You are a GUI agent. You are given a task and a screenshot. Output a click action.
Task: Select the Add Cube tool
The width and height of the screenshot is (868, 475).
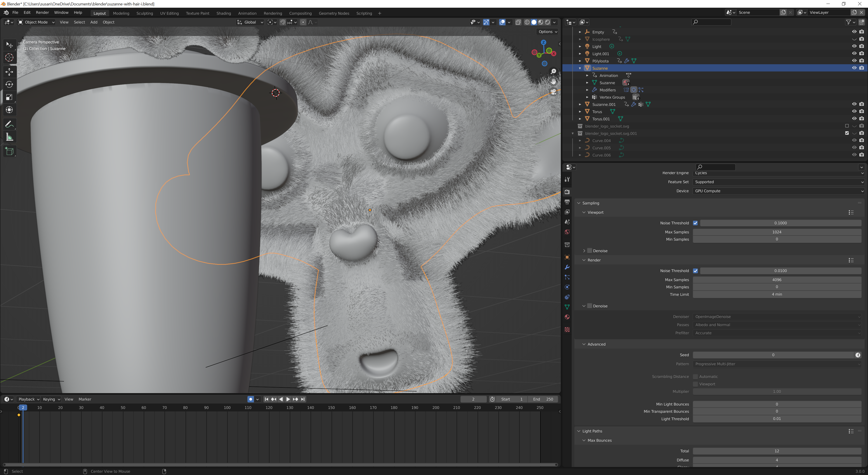pos(9,151)
